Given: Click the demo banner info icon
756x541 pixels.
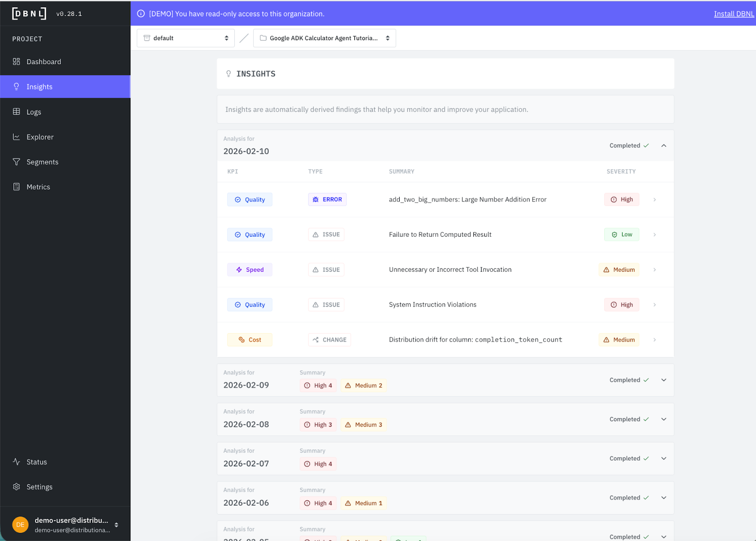Looking at the screenshot, I should [x=141, y=14].
